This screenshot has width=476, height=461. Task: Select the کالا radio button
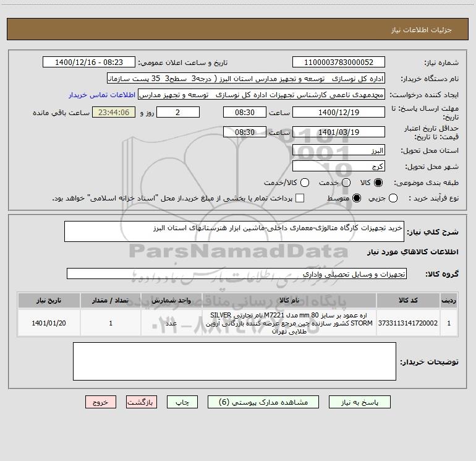click(x=378, y=183)
